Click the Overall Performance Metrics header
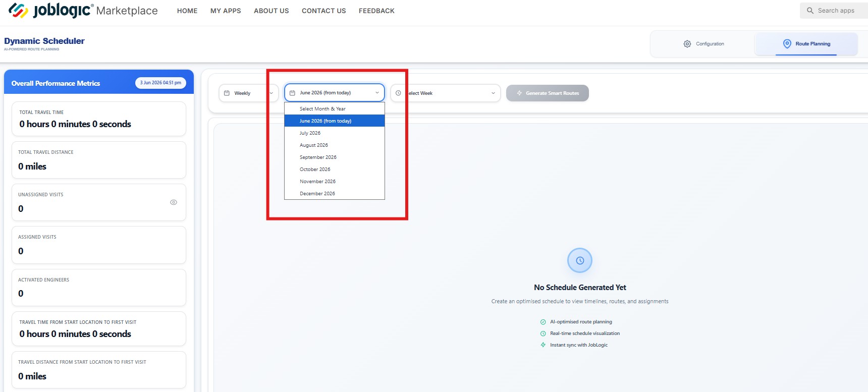The image size is (868, 392). [56, 83]
